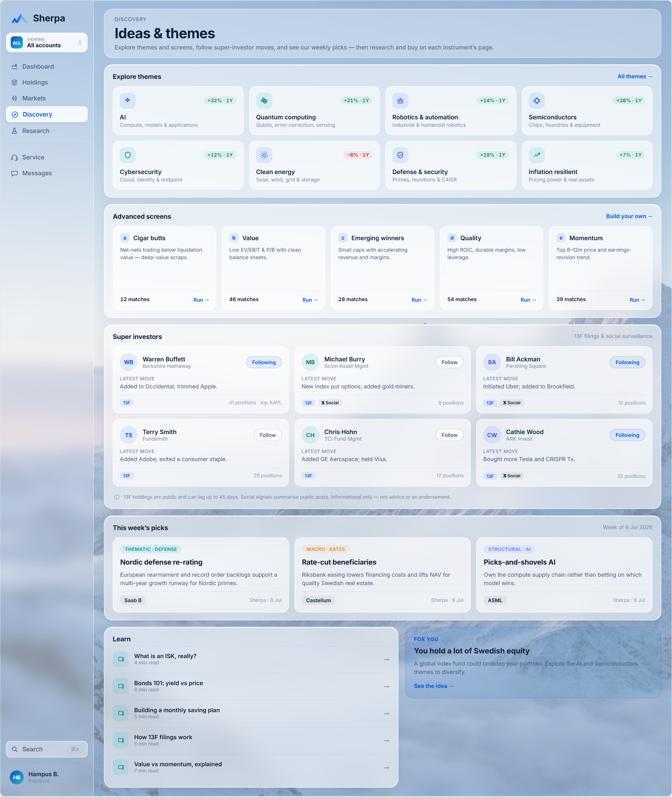Click the All themes link
Viewport: 672px width, 797px height.
click(635, 76)
